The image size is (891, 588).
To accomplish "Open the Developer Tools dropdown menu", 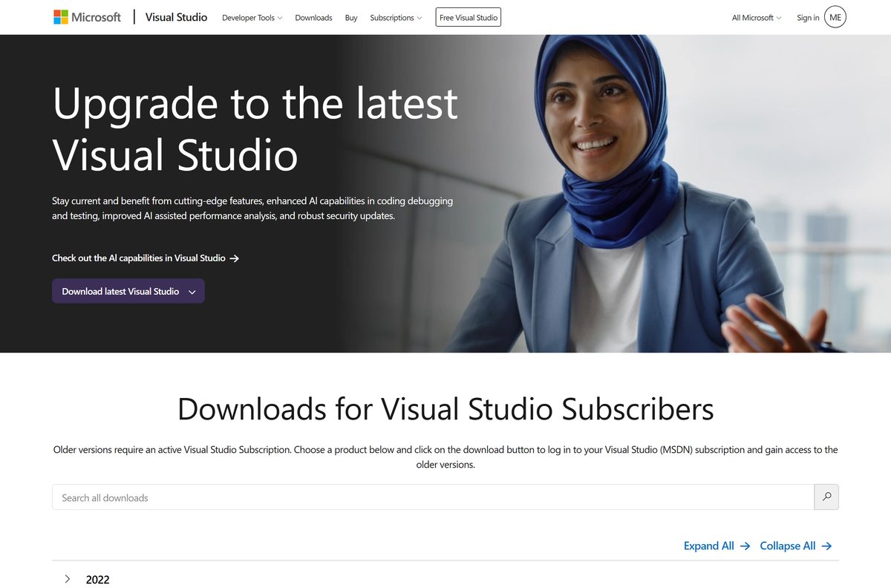I will tap(252, 18).
